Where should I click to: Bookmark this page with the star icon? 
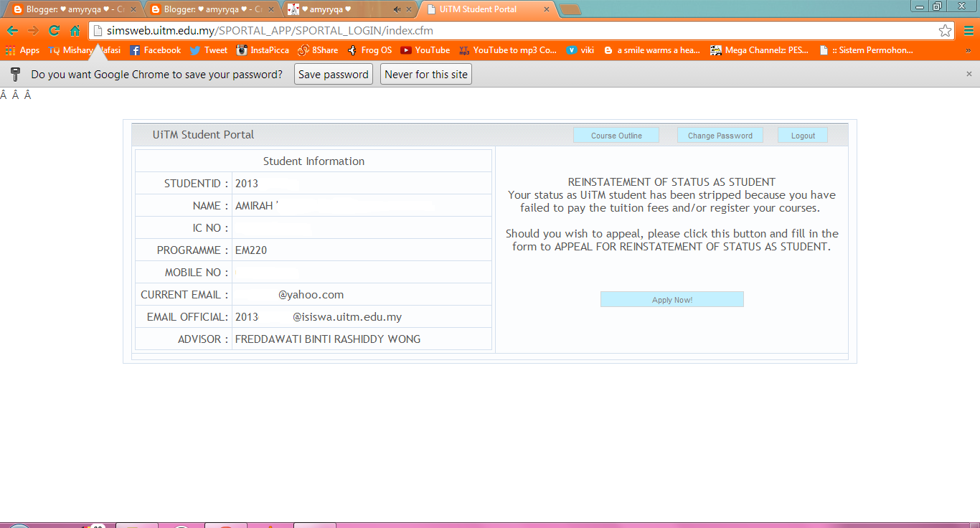click(x=946, y=31)
